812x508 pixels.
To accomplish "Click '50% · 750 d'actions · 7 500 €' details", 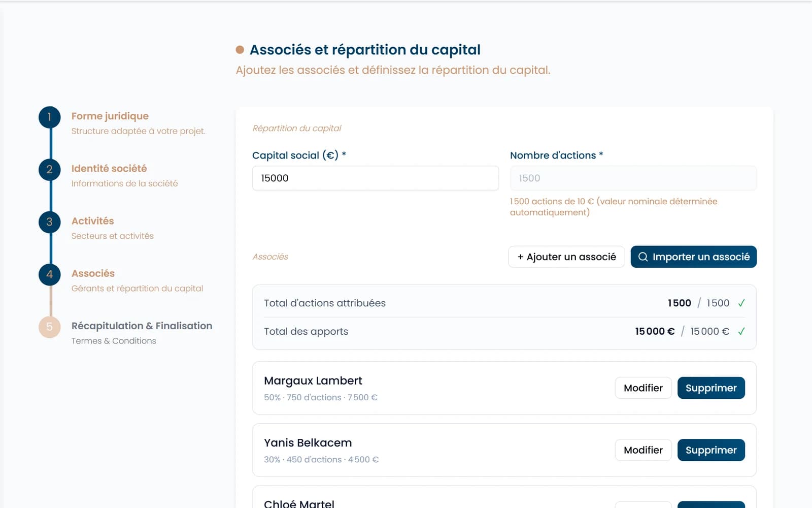I will point(321,397).
